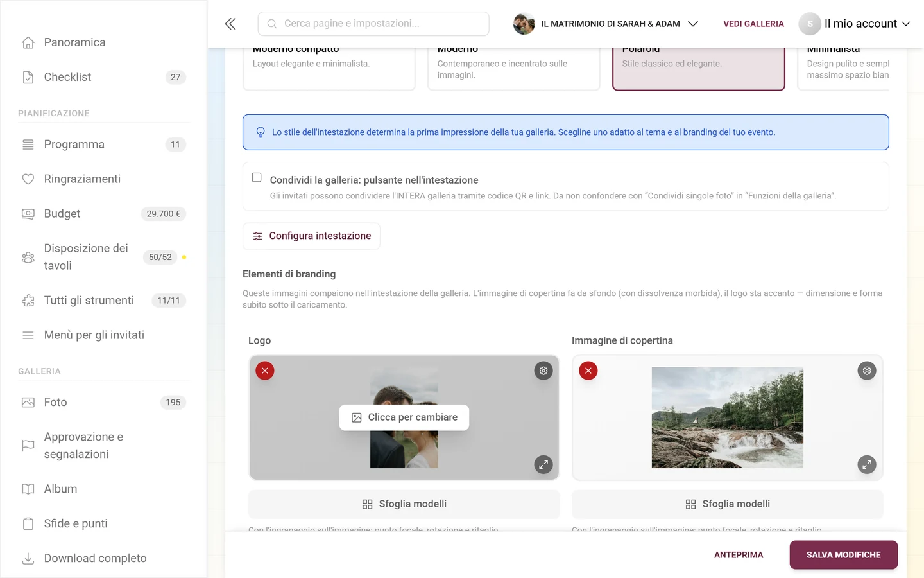
Task: Click the Disposizione dei tavoli people icon
Action: tap(28, 257)
